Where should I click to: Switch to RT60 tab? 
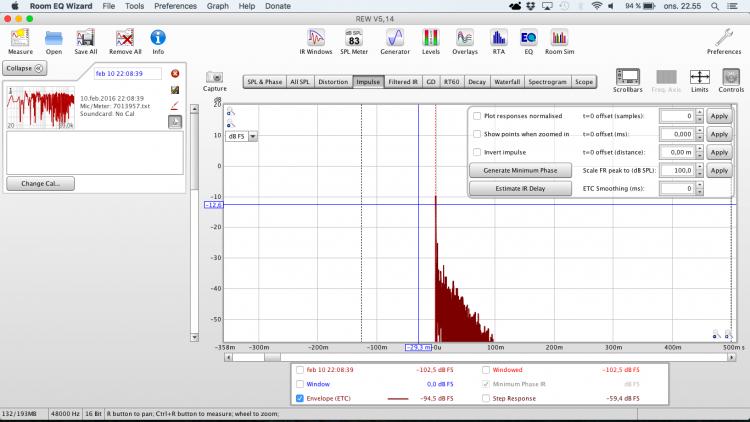(x=452, y=82)
